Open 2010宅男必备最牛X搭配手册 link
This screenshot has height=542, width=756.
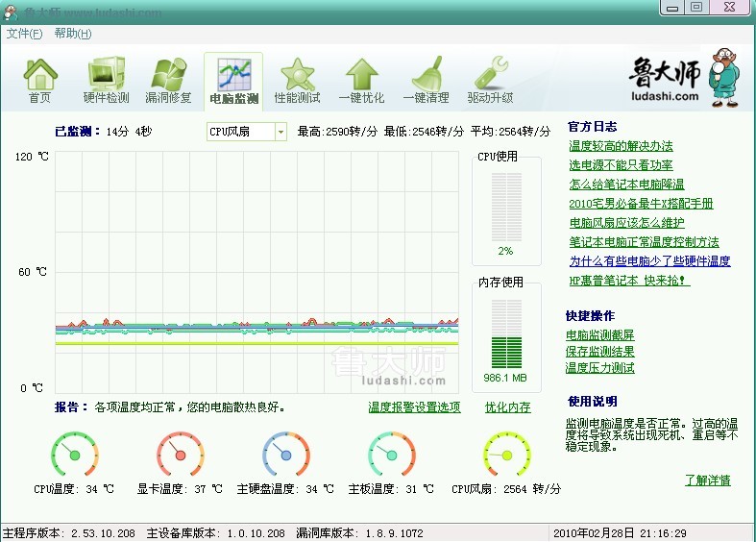point(642,204)
